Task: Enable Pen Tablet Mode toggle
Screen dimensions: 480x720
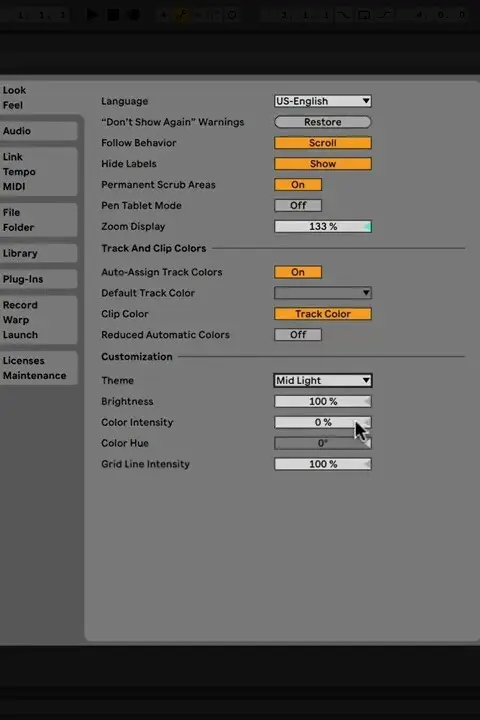Action: [298, 205]
